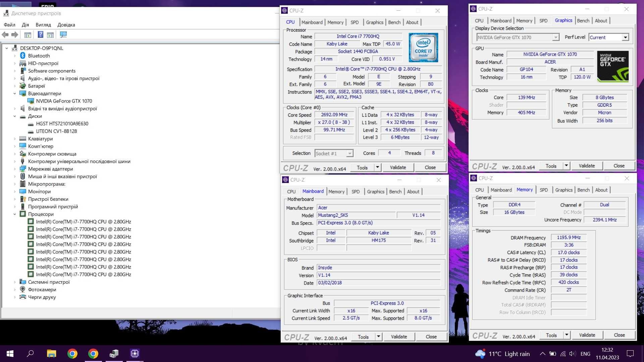Click Validate in the CPU tab window

point(398,167)
